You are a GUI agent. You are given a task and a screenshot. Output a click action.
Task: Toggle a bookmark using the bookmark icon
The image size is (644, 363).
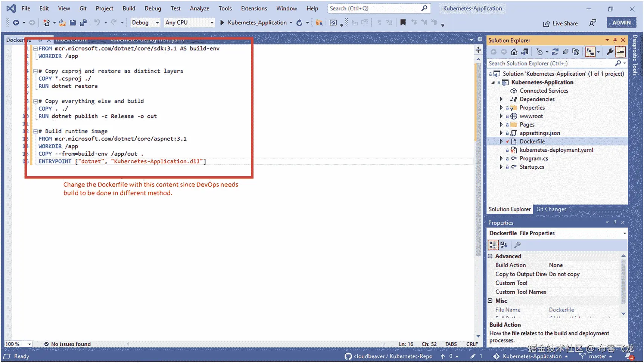pos(403,22)
